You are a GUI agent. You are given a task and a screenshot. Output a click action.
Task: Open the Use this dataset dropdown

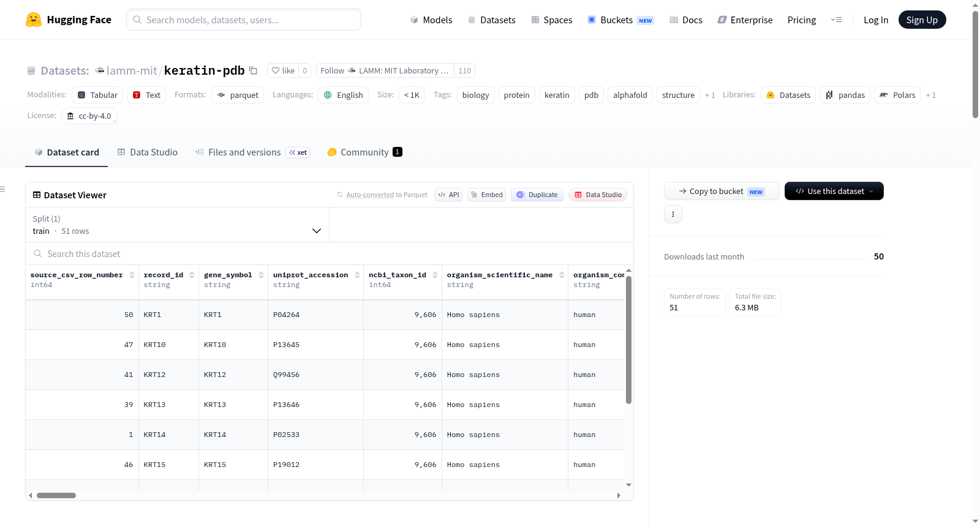(834, 191)
